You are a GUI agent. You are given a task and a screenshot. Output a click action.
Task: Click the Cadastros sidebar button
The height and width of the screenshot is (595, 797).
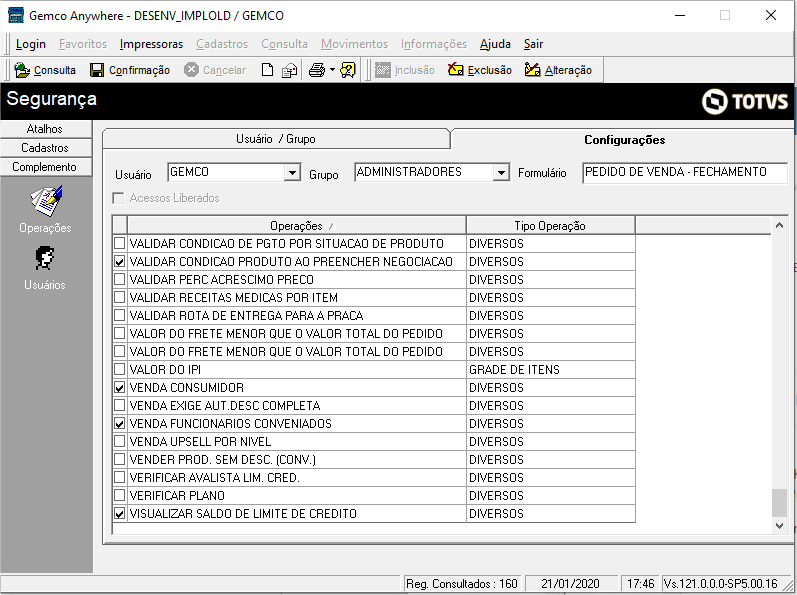point(45,148)
